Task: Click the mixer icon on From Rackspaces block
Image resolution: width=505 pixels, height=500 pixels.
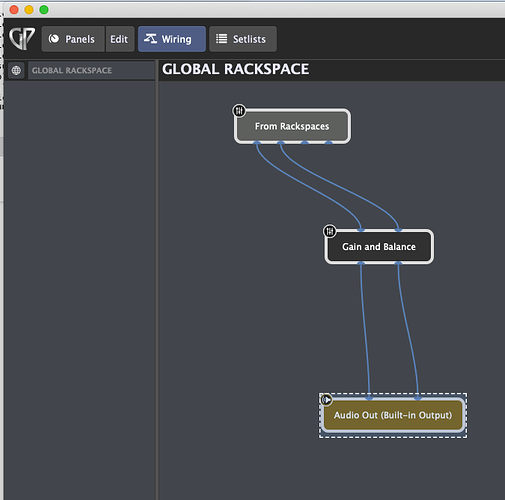Action: pyautogui.click(x=239, y=111)
